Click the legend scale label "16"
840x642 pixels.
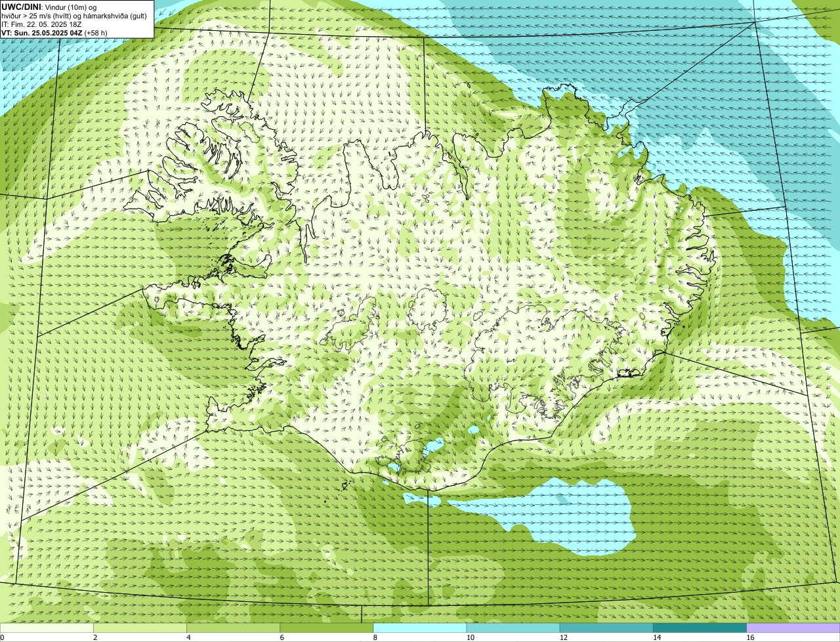(x=750, y=637)
